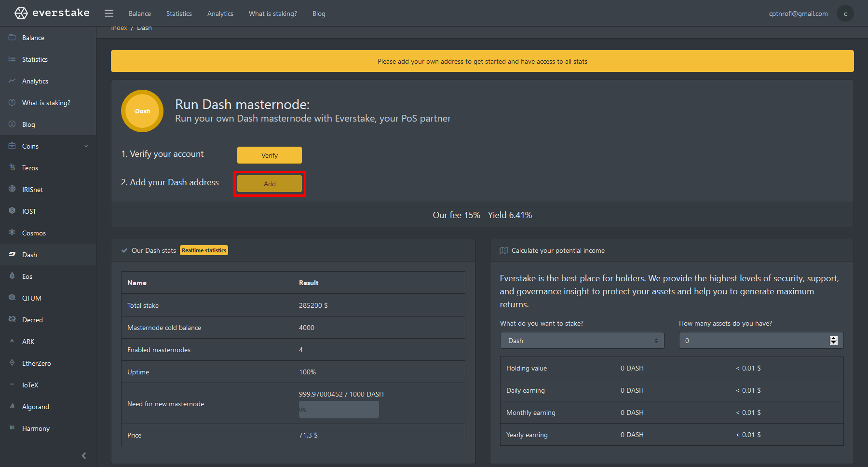868x467 pixels.
Task: Click the info icon beside Blog in sidebar
Action: pos(12,124)
